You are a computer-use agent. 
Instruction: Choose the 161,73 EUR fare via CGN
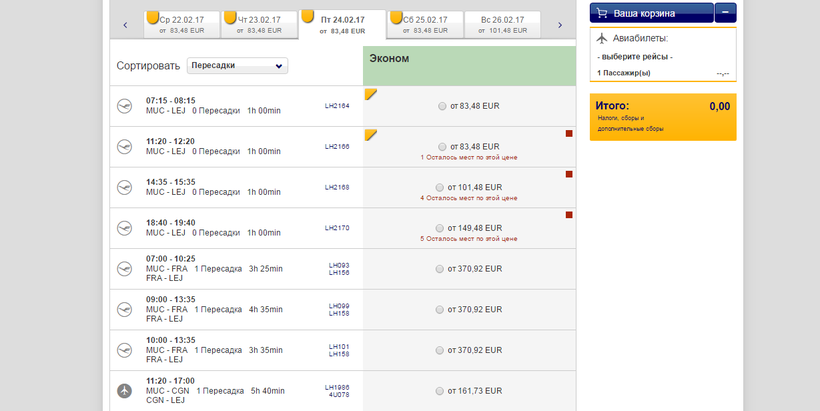[442, 391]
